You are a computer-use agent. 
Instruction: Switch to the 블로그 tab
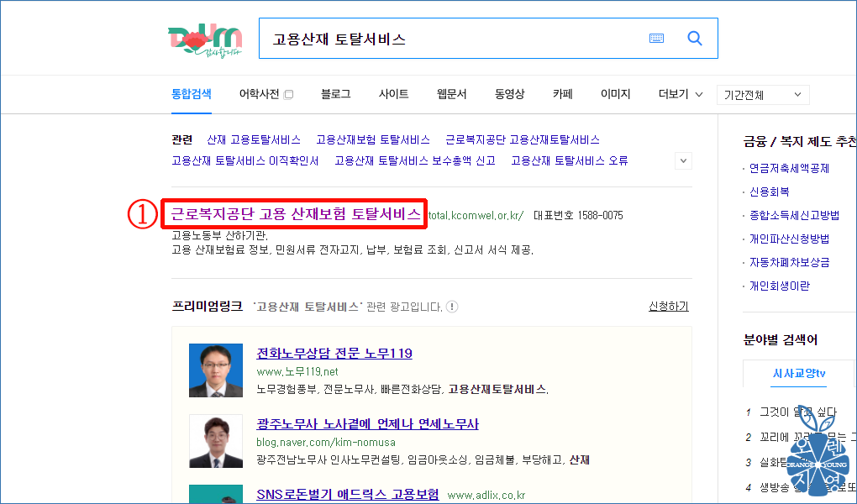click(335, 94)
